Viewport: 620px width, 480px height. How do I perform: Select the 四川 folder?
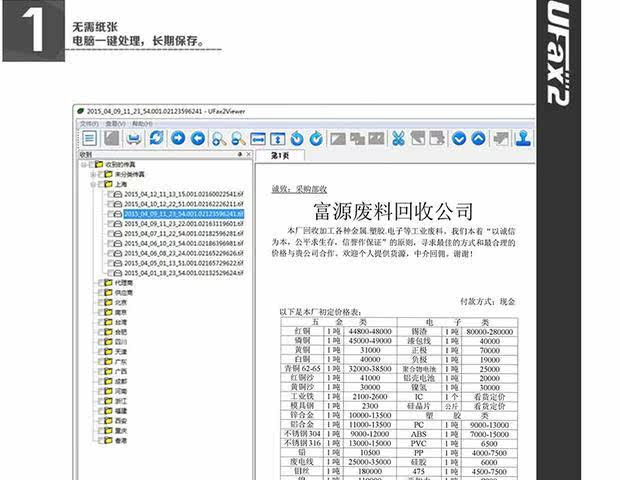tap(121, 342)
